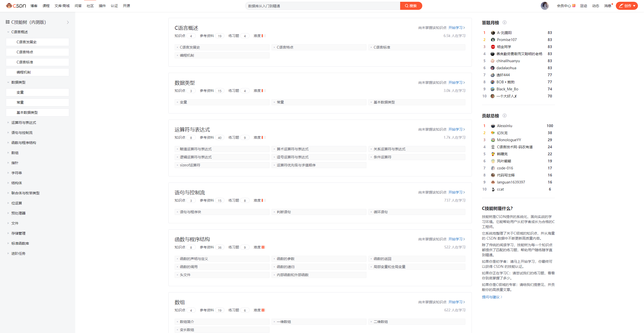This screenshot has height=333, width=644.
Task: Click avatar of 明金同学 in ranking
Action: 493,47
